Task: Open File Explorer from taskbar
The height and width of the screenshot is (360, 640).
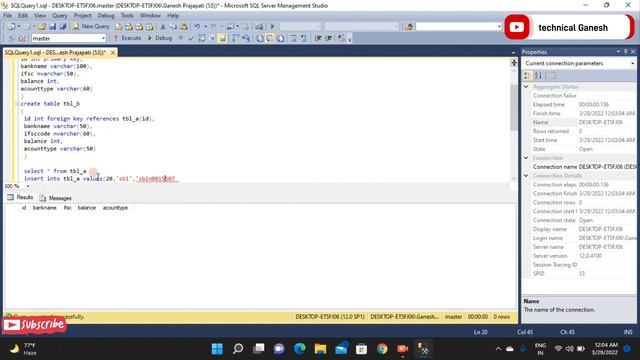Action: (x=320, y=349)
